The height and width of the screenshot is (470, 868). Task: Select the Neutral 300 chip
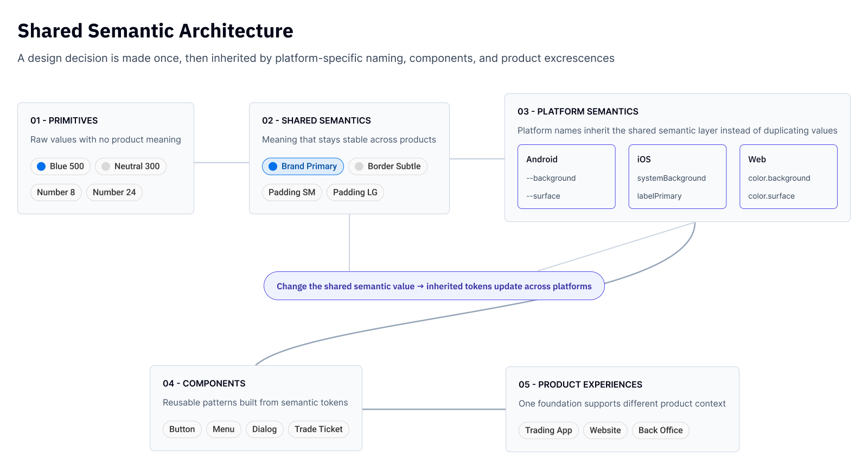pyautogui.click(x=131, y=167)
